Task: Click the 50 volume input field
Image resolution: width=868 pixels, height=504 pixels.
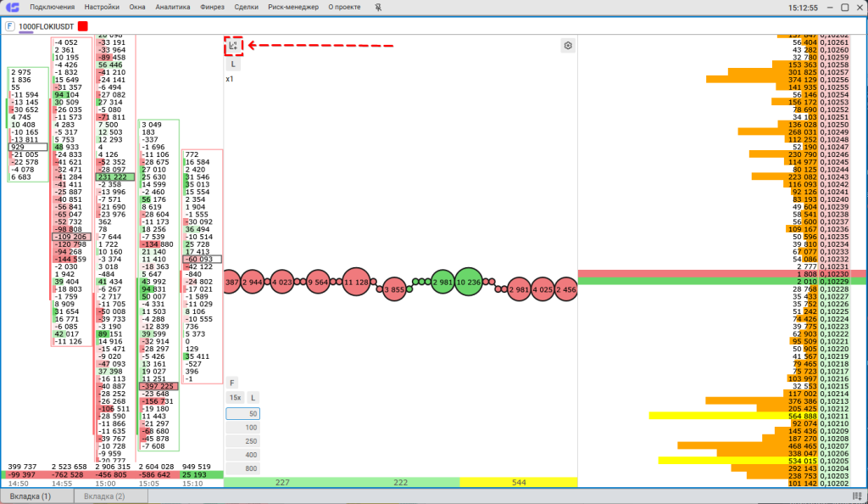Action: click(242, 413)
